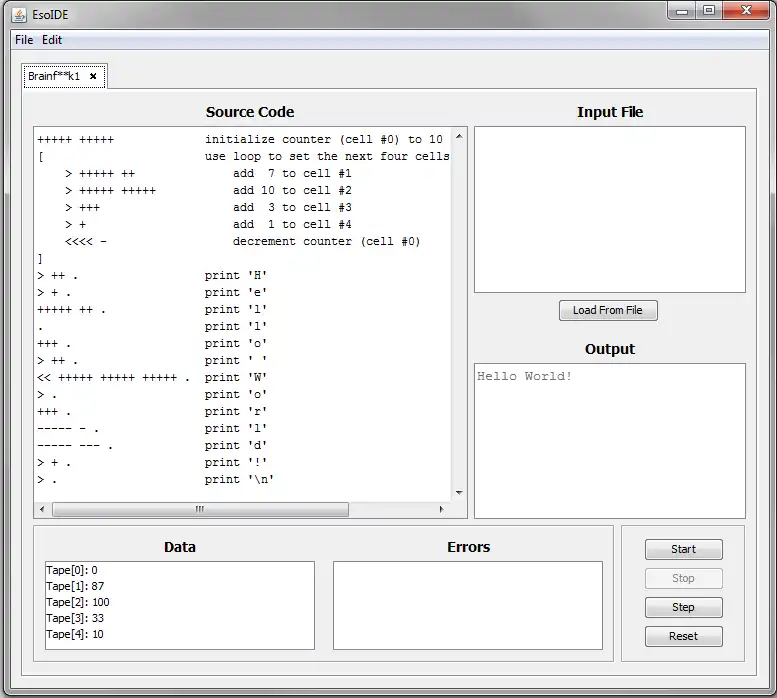Screen dimensions: 777x698
Task: Click the 'Hello World!' output text
Action: tap(524, 376)
